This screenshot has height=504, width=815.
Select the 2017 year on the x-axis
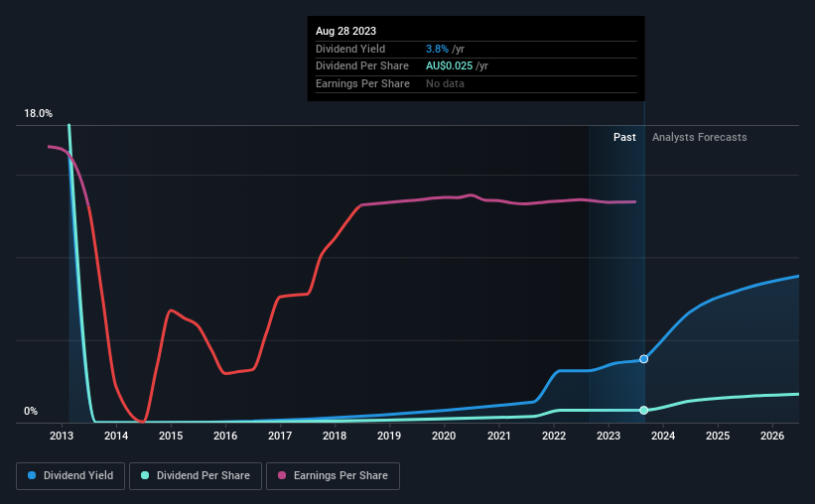click(280, 437)
